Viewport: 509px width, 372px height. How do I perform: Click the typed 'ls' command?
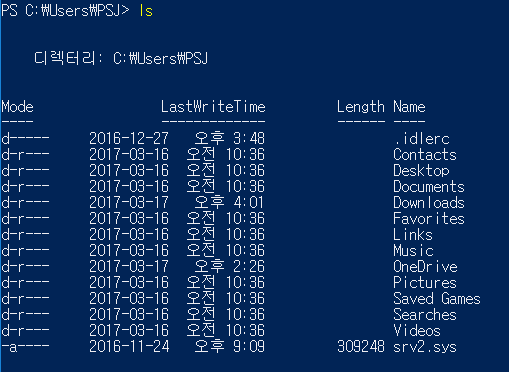146,11
